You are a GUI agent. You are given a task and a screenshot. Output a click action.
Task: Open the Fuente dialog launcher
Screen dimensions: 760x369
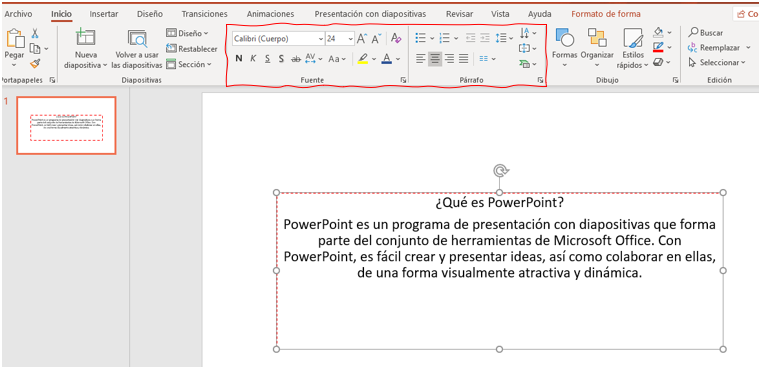point(403,80)
